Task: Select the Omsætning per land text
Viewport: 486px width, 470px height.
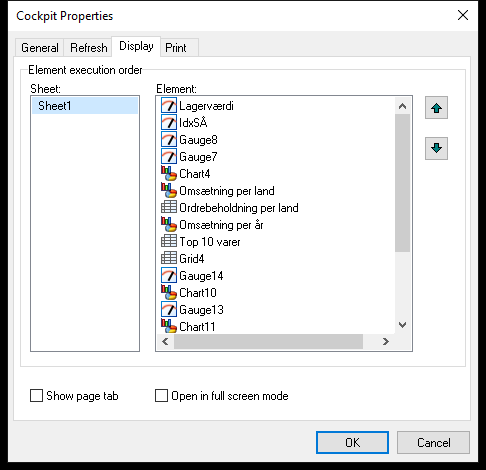Action: 227,191
